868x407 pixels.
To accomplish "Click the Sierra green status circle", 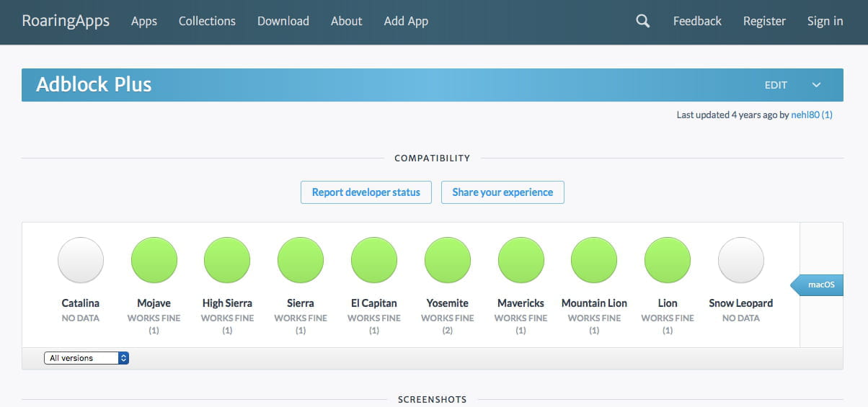I will [x=301, y=260].
